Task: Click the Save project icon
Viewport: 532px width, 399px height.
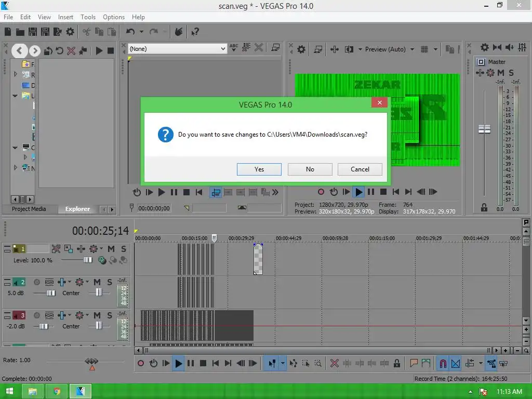Action: coord(33,32)
